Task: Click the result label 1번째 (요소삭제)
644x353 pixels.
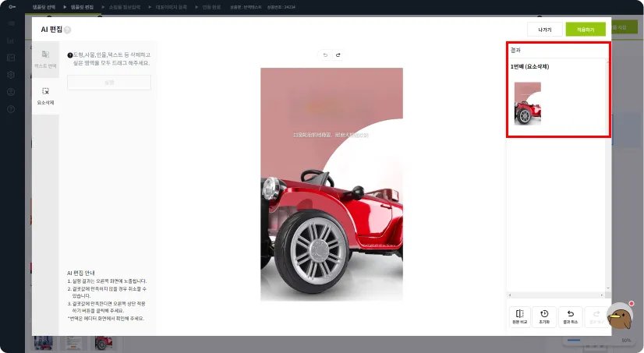Action: (x=529, y=66)
